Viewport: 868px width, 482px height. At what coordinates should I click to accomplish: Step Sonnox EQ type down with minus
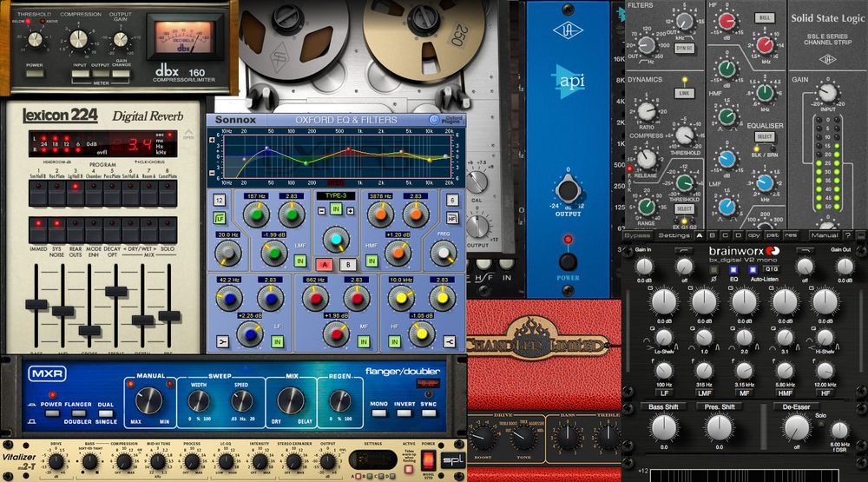pyautogui.click(x=322, y=211)
